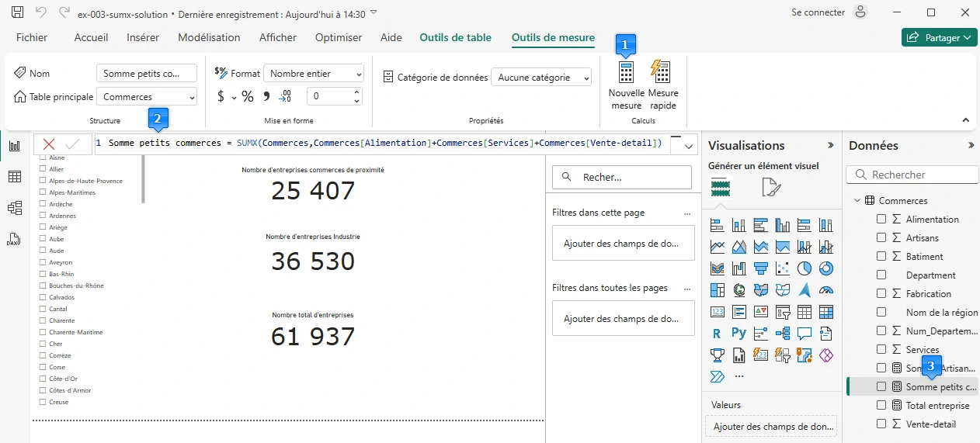Screen dimensions: 980x443
Task: Check the Alimentation field checkbox
Action: tap(881, 220)
